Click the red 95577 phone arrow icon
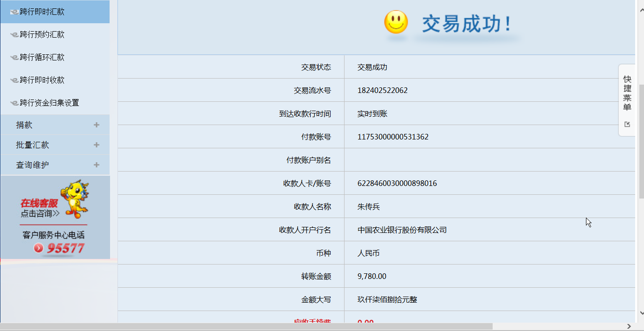Screen dimensions: 644x331 tap(39, 248)
